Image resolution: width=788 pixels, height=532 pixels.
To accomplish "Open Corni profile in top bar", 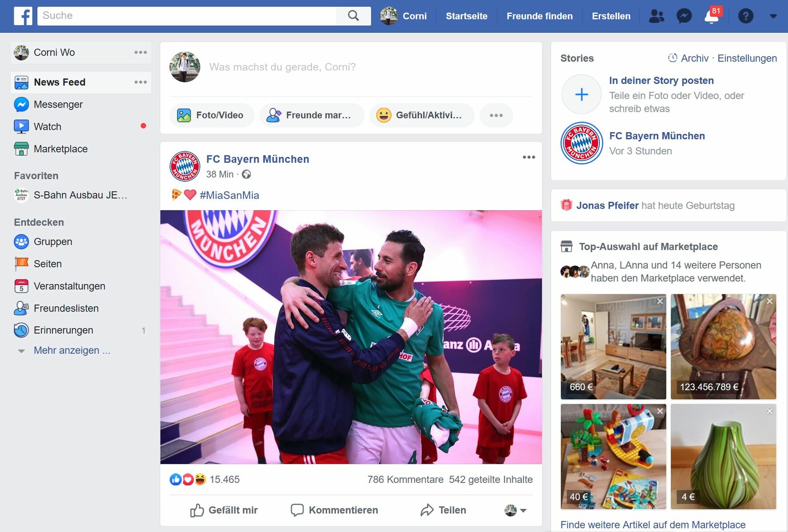I will (x=403, y=16).
